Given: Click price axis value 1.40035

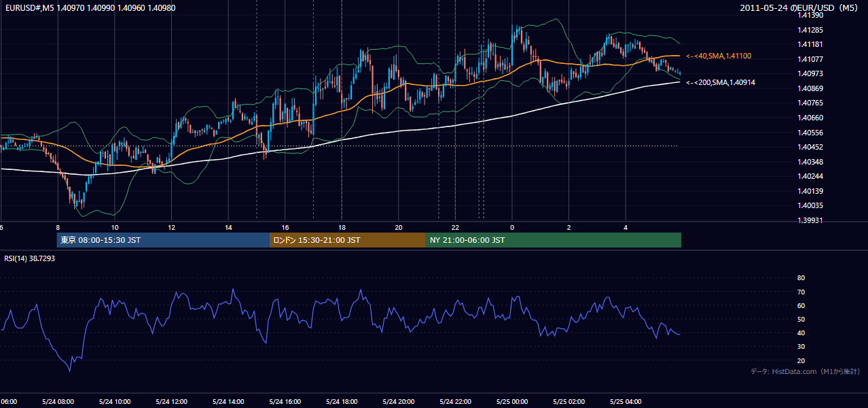Looking at the screenshot, I should 810,205.
